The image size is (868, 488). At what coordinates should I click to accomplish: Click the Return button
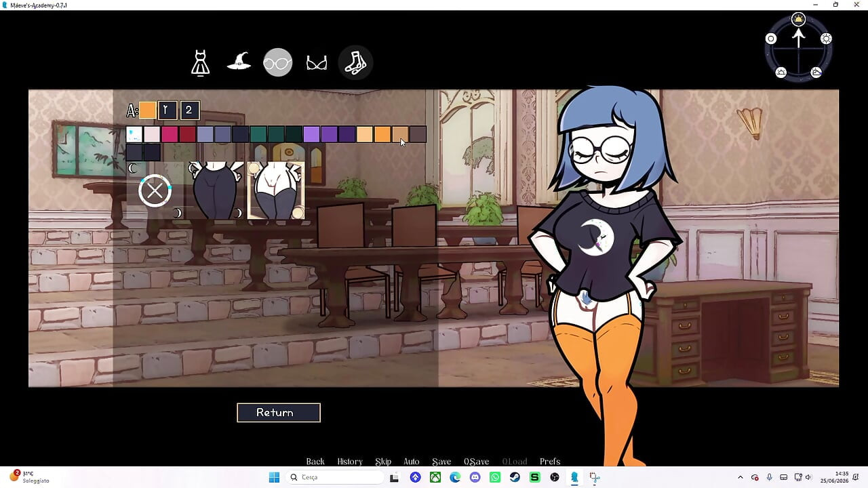pyautogui.click(x=279, y=412)
